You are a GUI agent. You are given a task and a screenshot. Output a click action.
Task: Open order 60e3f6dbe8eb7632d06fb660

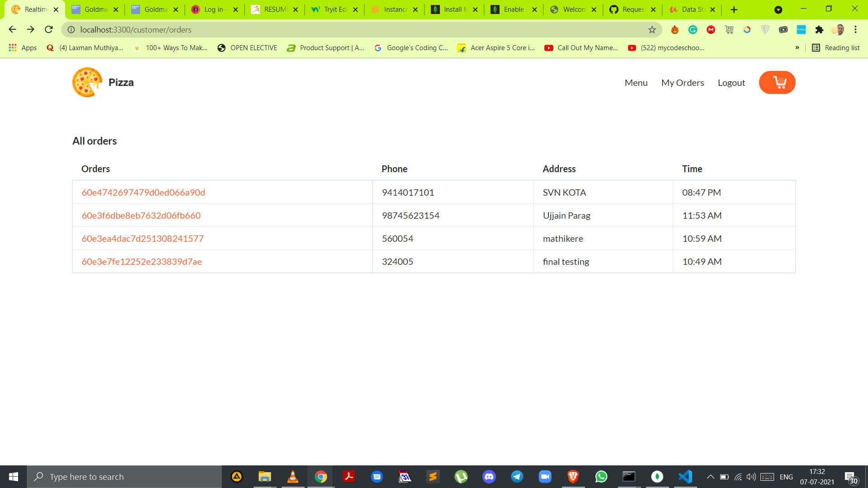(x=141, y=216)
